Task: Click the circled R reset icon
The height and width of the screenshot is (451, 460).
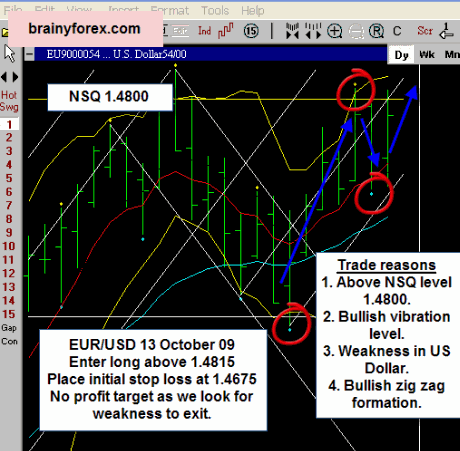Action: pyautogui.click(x=376, y=31)
